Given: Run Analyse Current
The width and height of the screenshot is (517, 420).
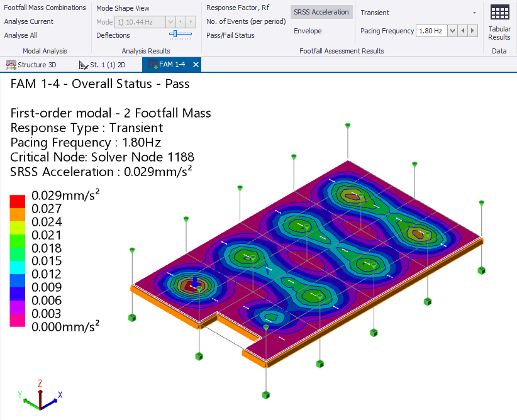Looking at the screenshot, I should (28, 21).
